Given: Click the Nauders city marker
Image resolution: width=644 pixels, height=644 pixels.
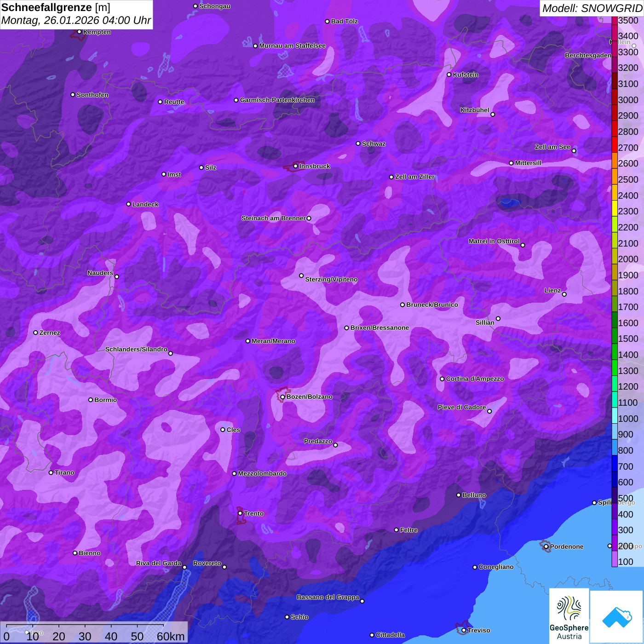Looking at the screenshot, I should (x=117, y=277).
